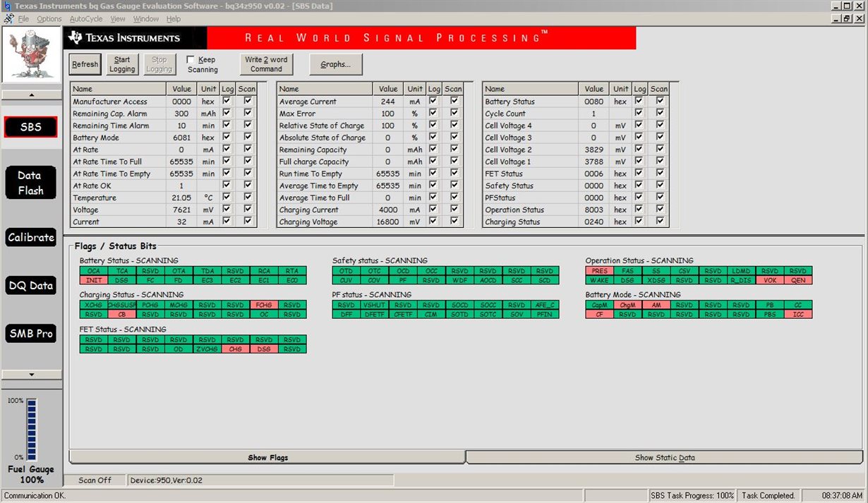Open the Window menu

click(146, 19)
